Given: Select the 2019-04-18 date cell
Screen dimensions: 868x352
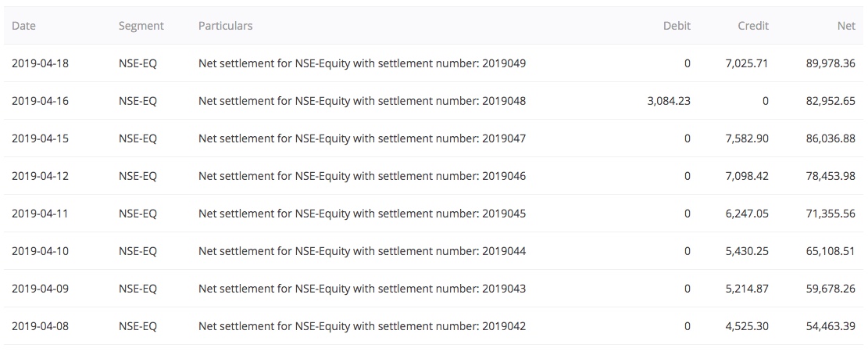Looking at the screenshot, I should [41, 63].
